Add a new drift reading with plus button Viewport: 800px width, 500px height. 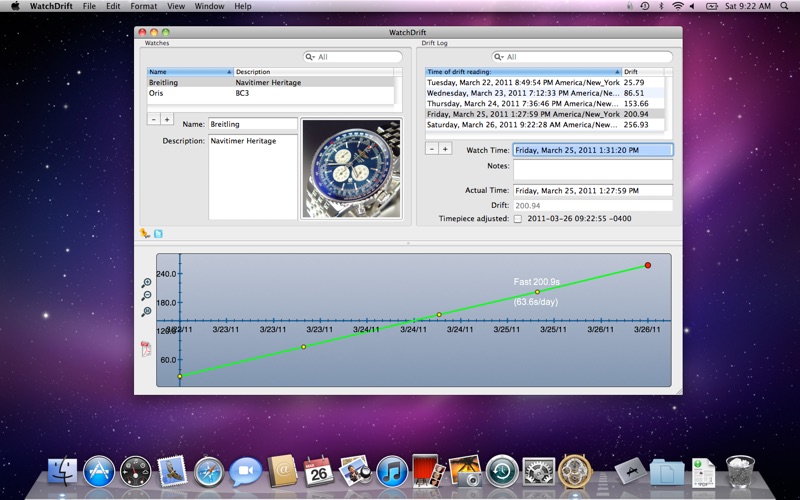[445, 148]
